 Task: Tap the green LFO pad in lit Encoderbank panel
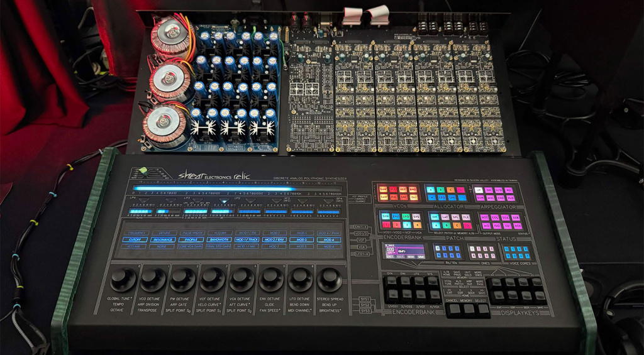click(406, 217)
